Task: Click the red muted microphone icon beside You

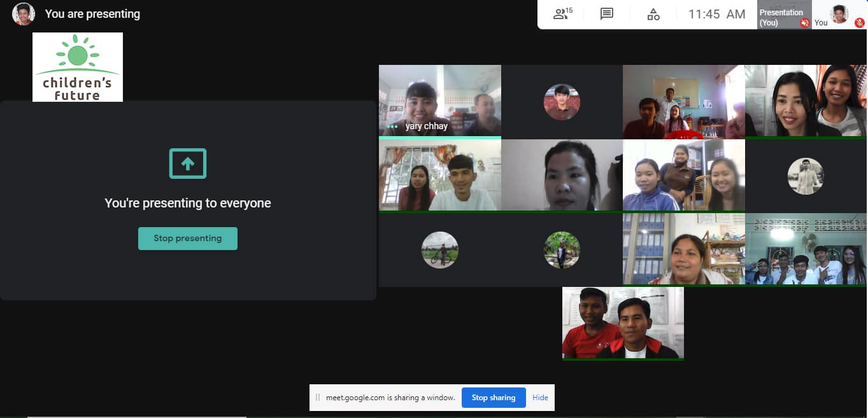Action: [x=859, y=23]
